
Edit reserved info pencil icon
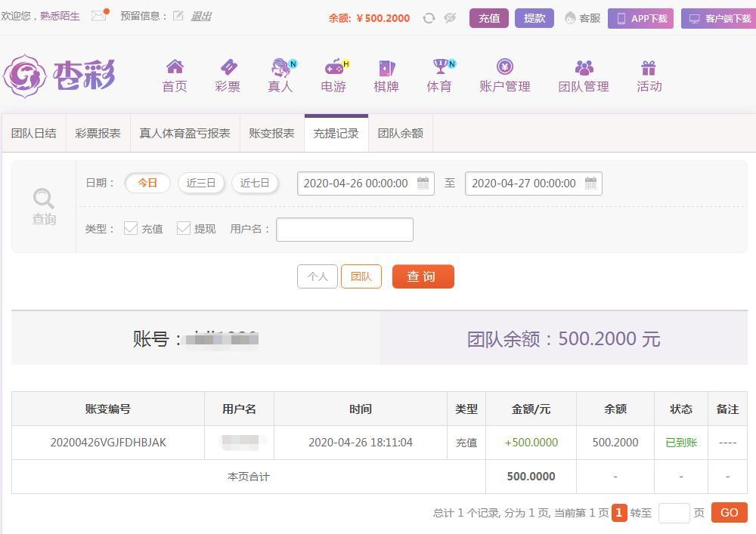[x=178, y=16]
